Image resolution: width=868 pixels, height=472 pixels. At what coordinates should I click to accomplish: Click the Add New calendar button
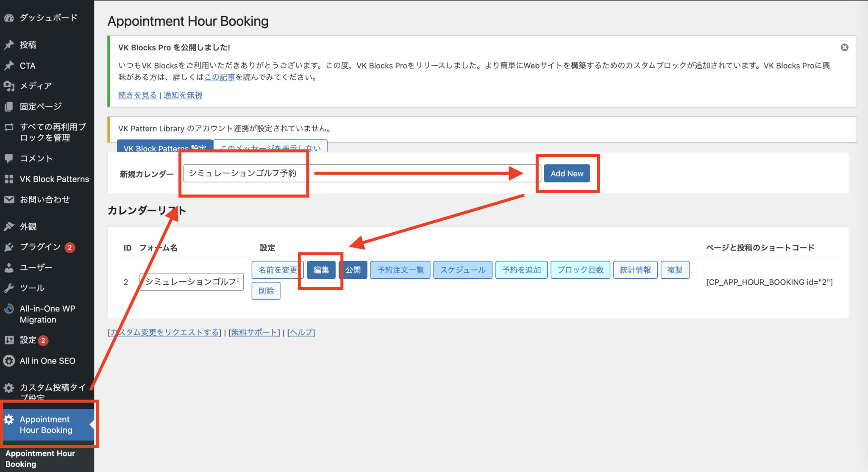tap(567, 173)
